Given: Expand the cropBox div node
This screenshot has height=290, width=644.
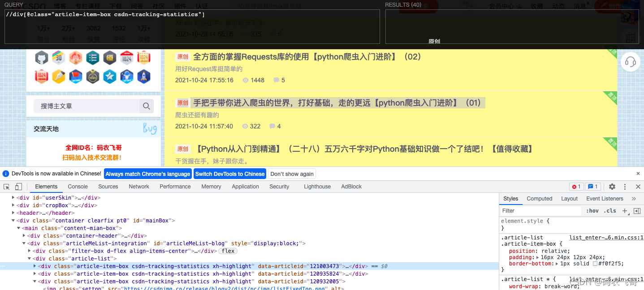Looking at the screenshot, I should click(13, 205).
